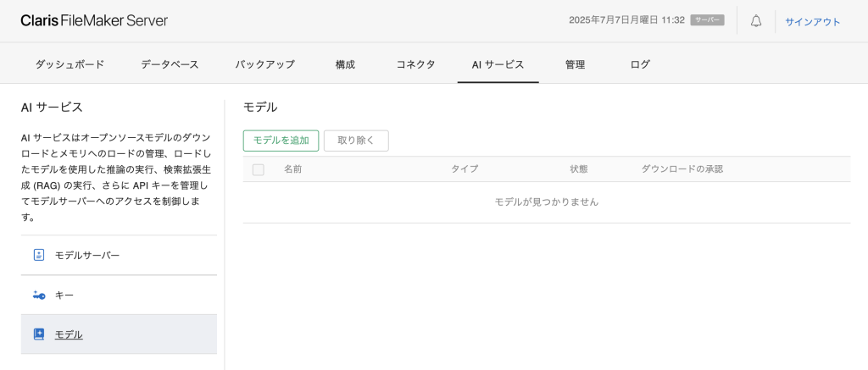Image resolution: width=868 pixels, height=370 pixels.
Task: Click the モデルサーバー sidebar icon
Action: [x=39, y=255]
